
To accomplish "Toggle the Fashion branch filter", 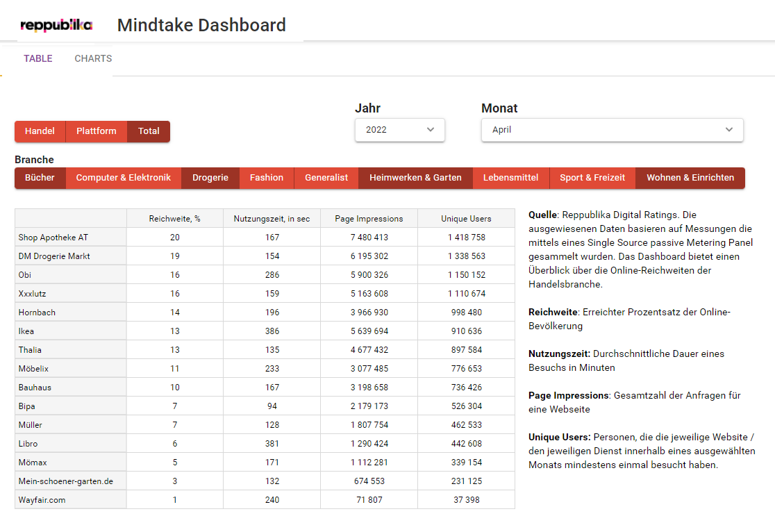I will pos(267,178).
